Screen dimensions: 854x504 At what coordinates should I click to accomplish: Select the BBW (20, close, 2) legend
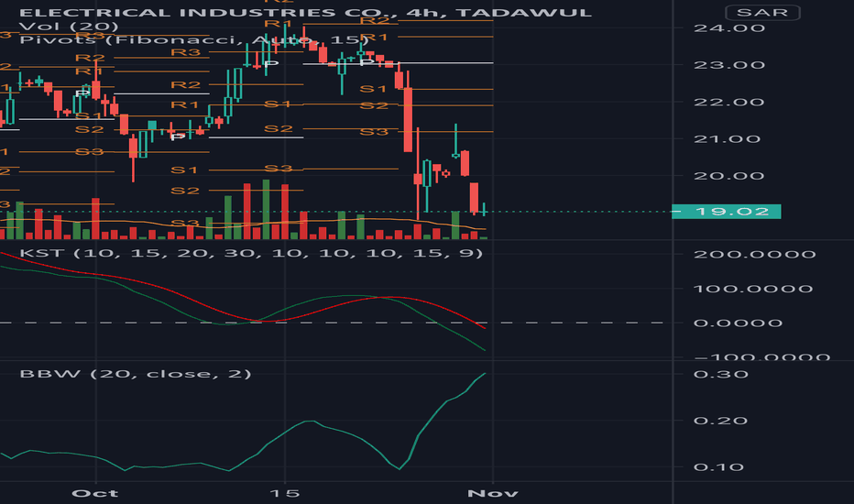point(136,374)
